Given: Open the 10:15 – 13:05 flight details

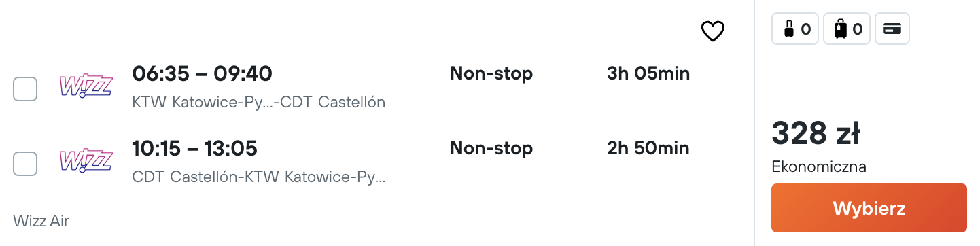Looking at the screenshot, I should pyautogui.click(x=194, y=148).
